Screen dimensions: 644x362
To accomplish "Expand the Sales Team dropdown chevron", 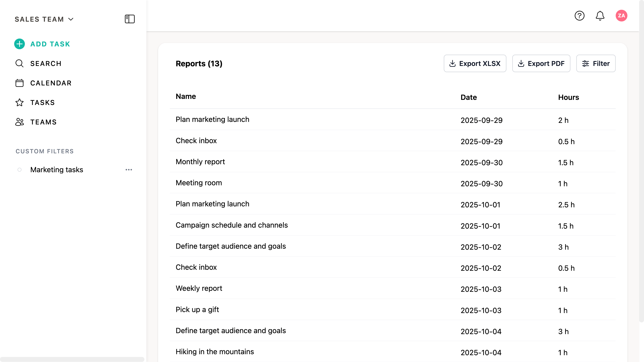I will pos(71,19).
